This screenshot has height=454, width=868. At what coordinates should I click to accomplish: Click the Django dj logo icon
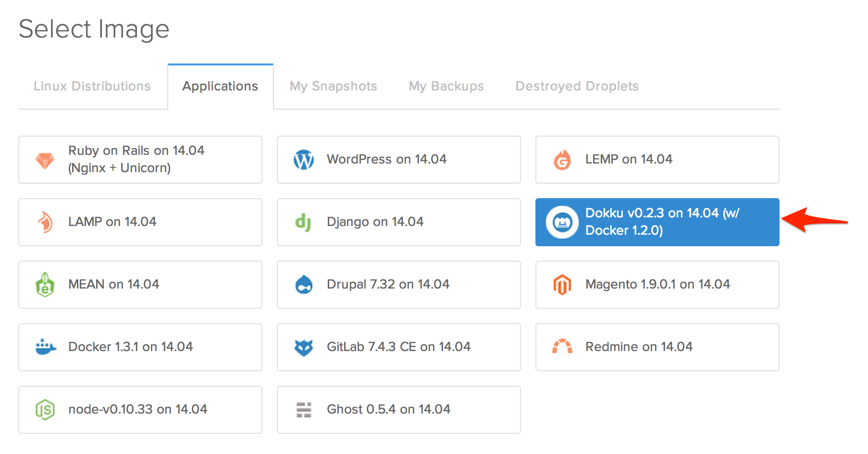point(303,222)
